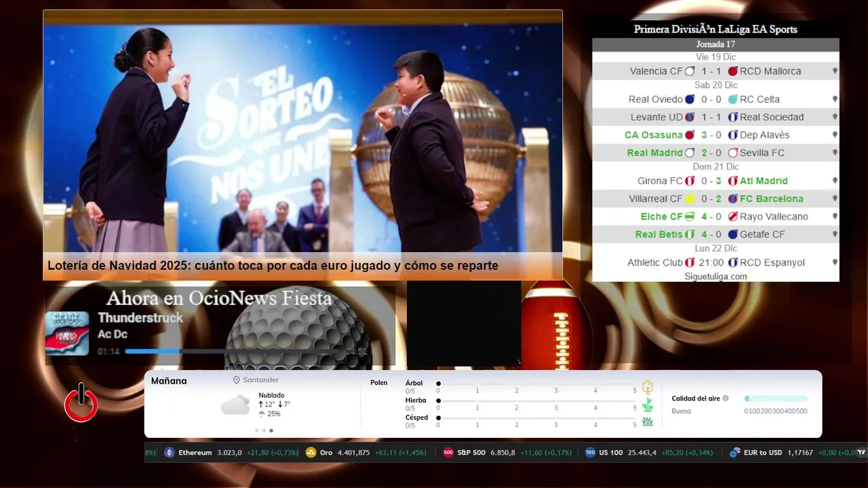This screenshot has width=868, height=488.
Task: Click the Athletic Club crest icon
Action: (690, 262)
